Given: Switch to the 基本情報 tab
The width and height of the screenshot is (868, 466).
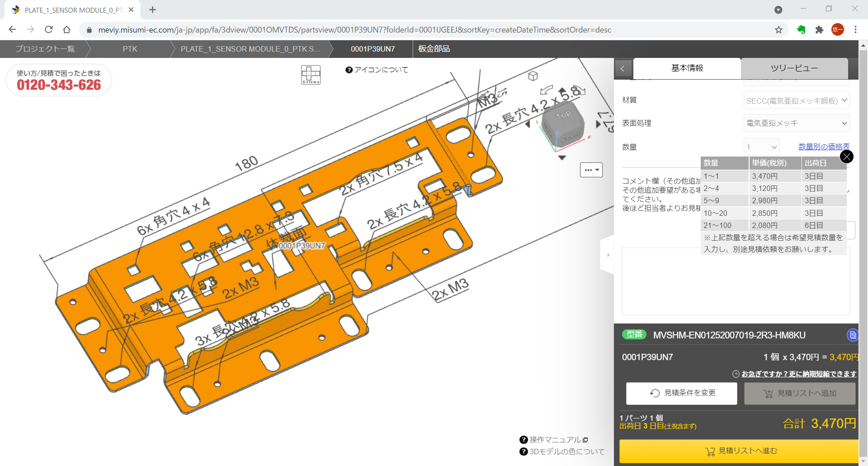Looking at the screenshot, I should tap(687, 68).
